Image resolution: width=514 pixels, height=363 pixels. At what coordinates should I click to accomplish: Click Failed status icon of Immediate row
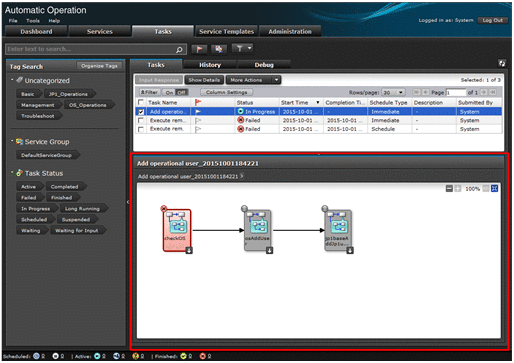pyautogui.click(x=240, y=120)
